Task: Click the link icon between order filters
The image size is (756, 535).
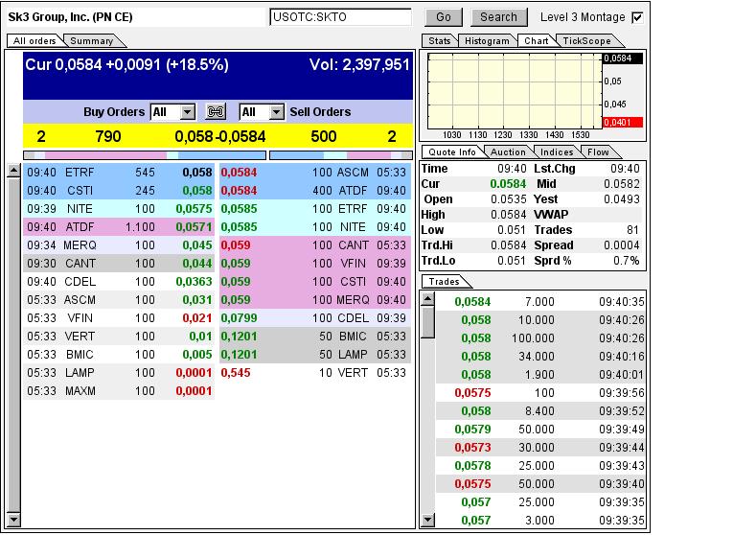Action: coord(216,112)
